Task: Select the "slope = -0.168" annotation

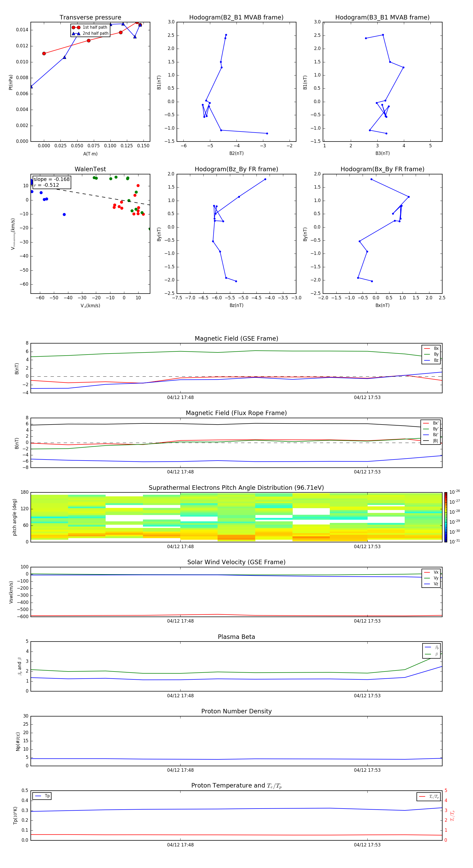Action: click(52, 179)
